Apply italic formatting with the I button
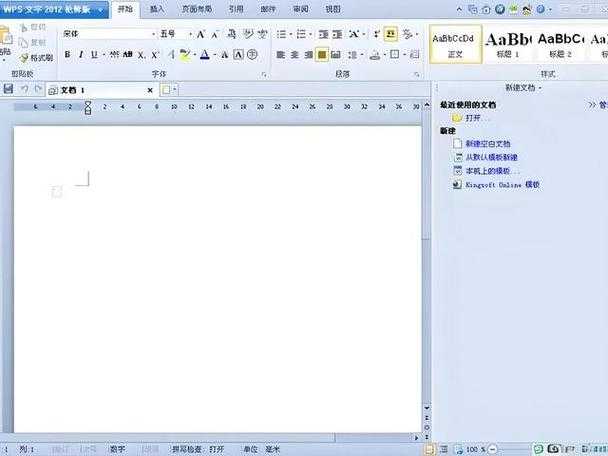Viewport: 608px width, 456px height. pyautogui.click(x=81, y=55)
